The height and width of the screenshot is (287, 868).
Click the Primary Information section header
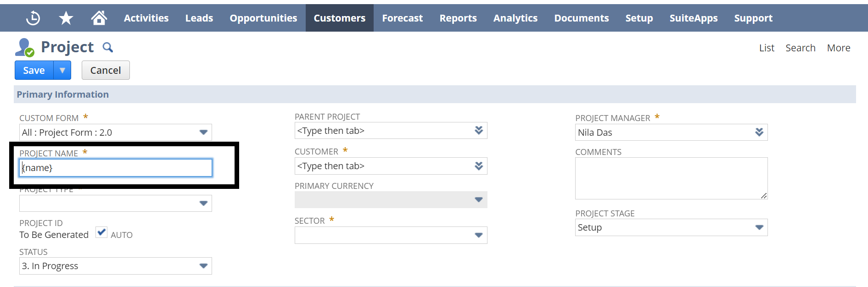coord(435,94)
